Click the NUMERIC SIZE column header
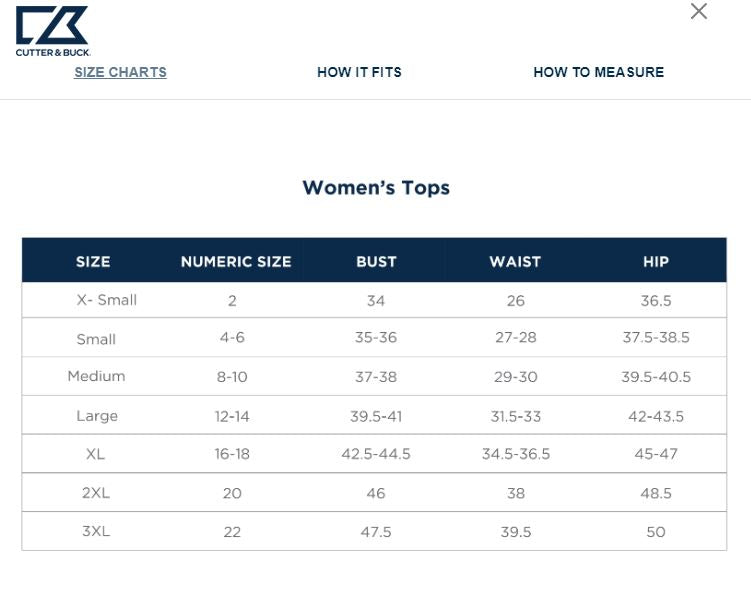 [236, 262]
